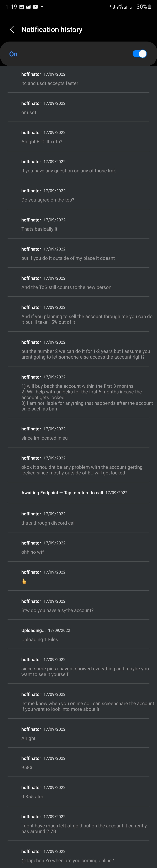Image resolution: width=157 pixels, height=868 pixels.
Task: Turn off the notification history toggle
Action: pos(140,54)
